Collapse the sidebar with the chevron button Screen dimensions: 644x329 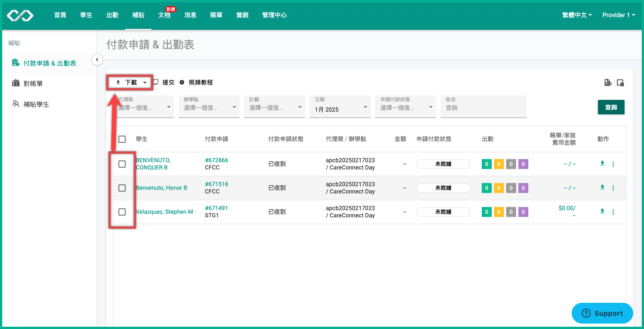tap(97, 59)
